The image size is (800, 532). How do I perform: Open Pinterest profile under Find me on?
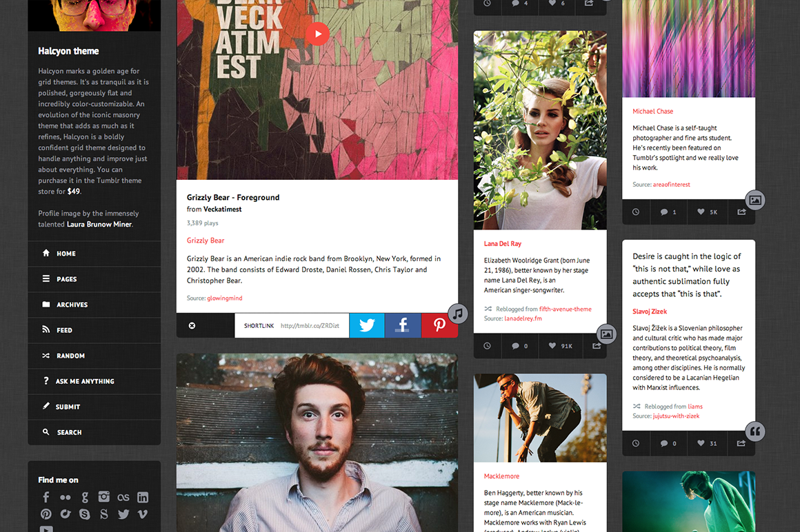click(x=46, y=514)
